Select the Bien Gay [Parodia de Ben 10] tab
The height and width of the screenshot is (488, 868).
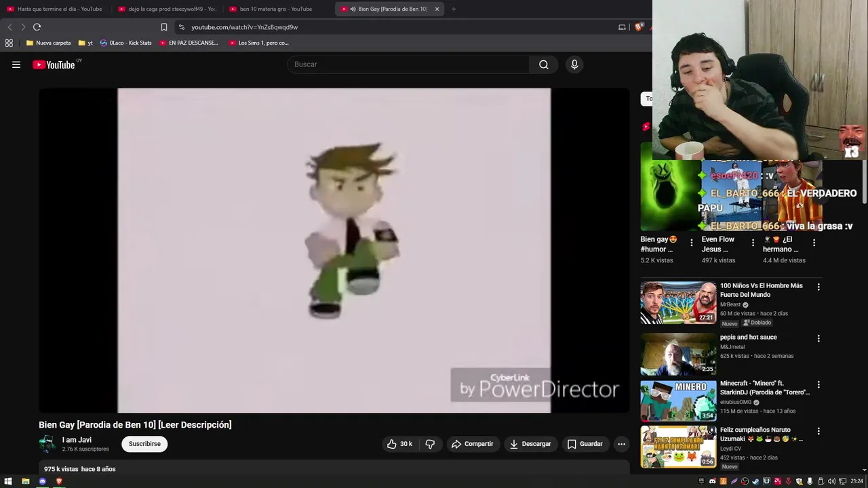coord(389,9)
